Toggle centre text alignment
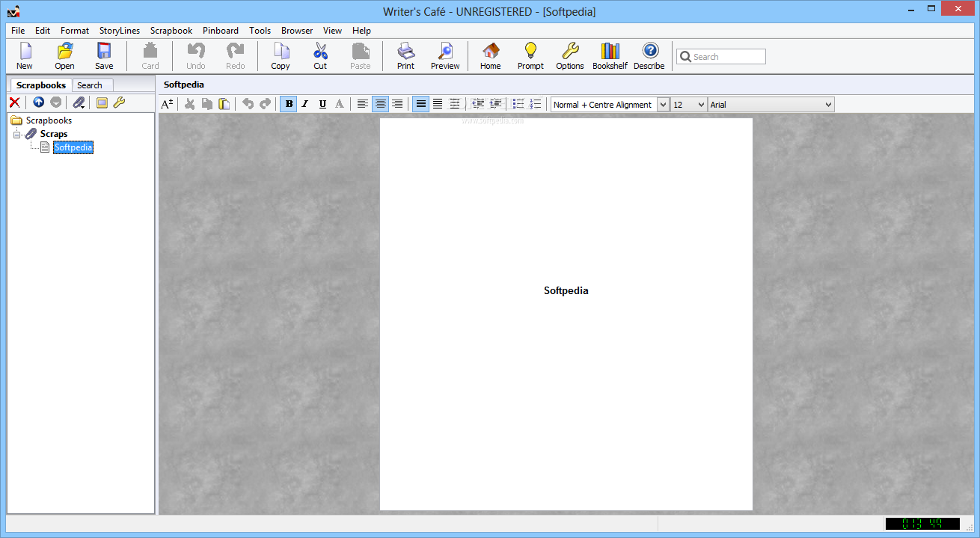Viewport: 980px width, 538px height. 380,104
